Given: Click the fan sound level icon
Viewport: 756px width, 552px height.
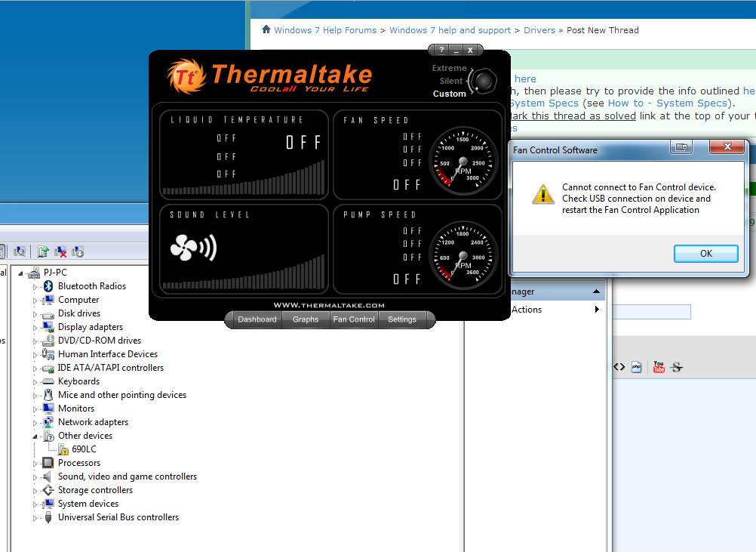Looking at the screenshot, I should 193,248.
